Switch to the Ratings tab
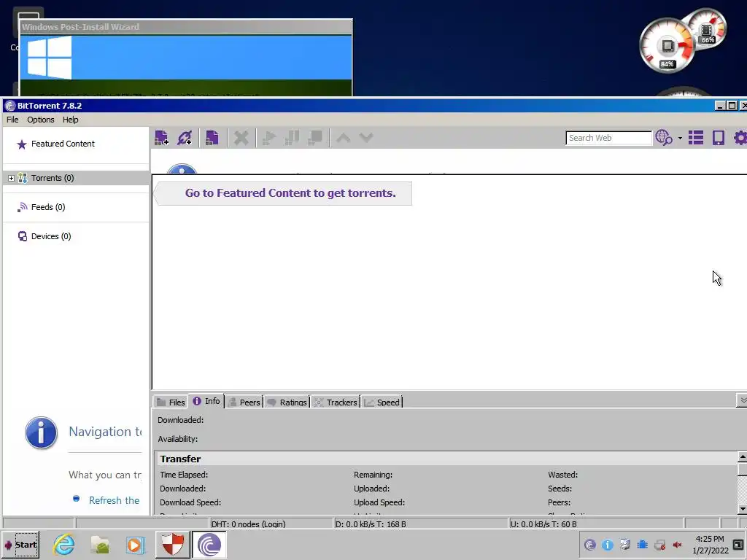This screenshot has height=560, width=747. (x=287, y=402)
